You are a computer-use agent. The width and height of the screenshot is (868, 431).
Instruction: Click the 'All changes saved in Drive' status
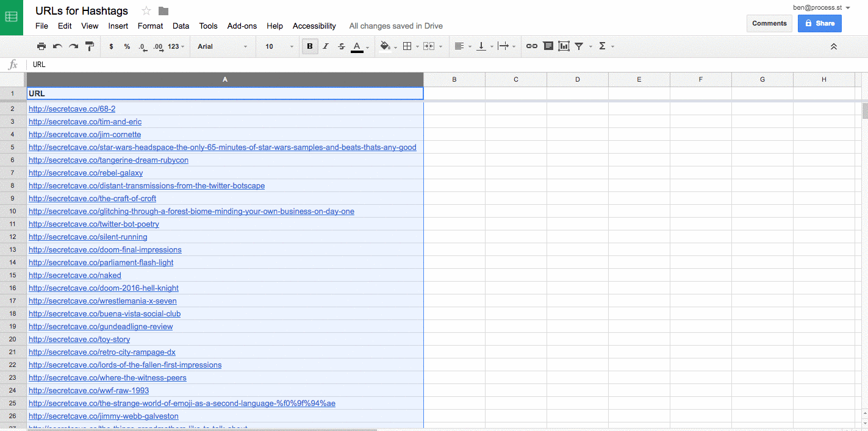point(396,26)
